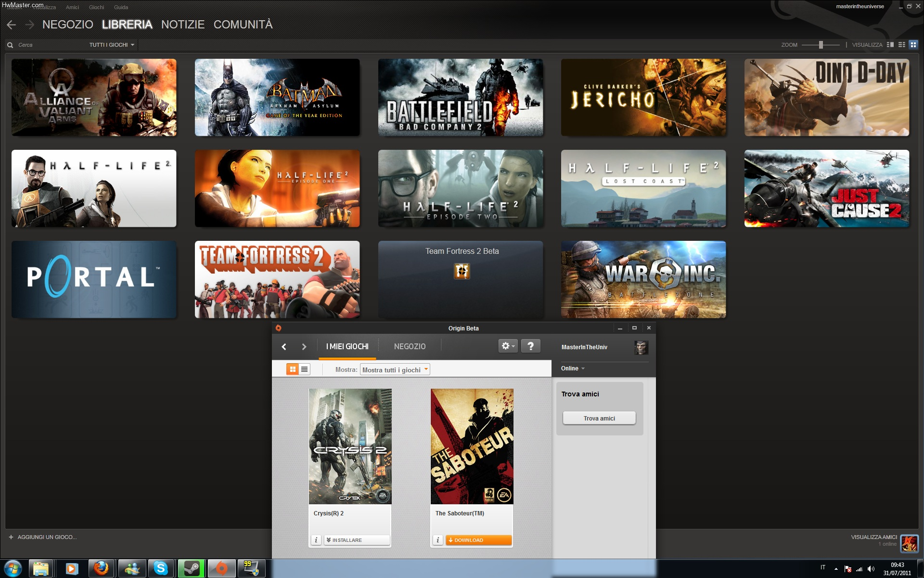Screen dimensions: 924x578
Task: Open Windows Explorer from taskbar
Action: [x=41, y=569]
